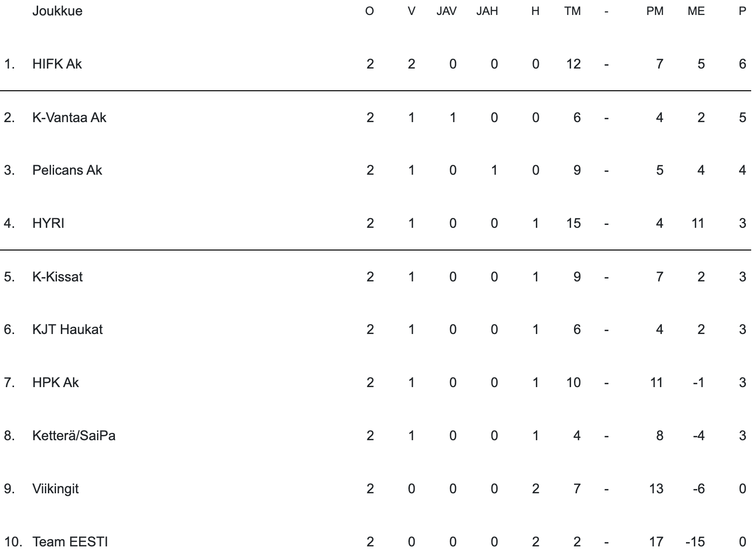Select the PM column header
Viewport: 756px width, 557px height.
(655, 11)
